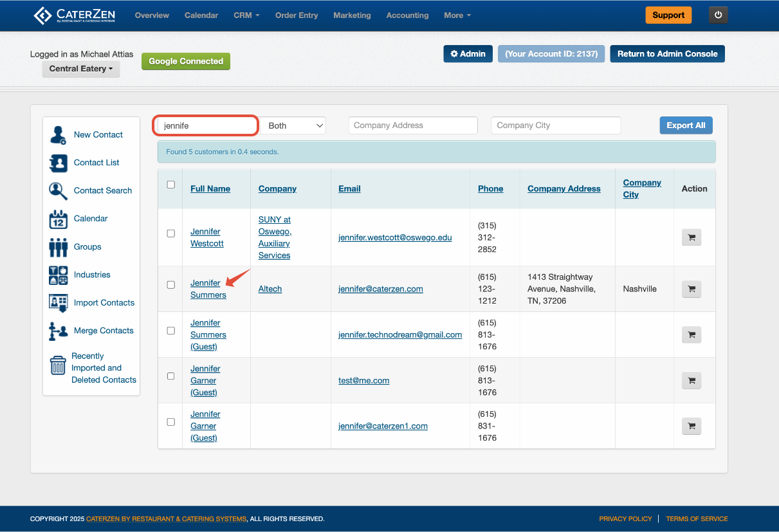The width and height of the screenshot is (779, 532).
Task: Click the jennifer.westcott@oswego.edu email link
Action: [x=395, y=237]
